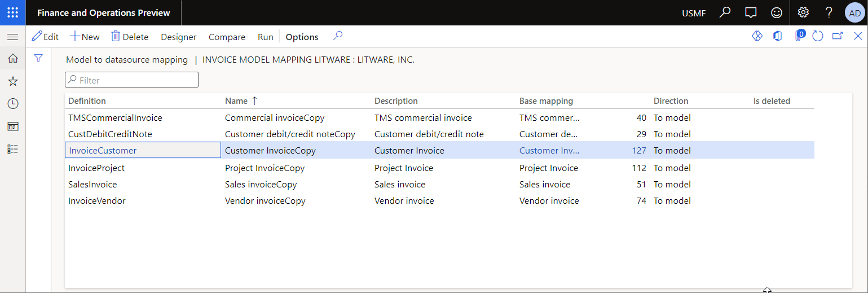
Task: Select InvoiceVendor definition cell
Action: point(97,201)
